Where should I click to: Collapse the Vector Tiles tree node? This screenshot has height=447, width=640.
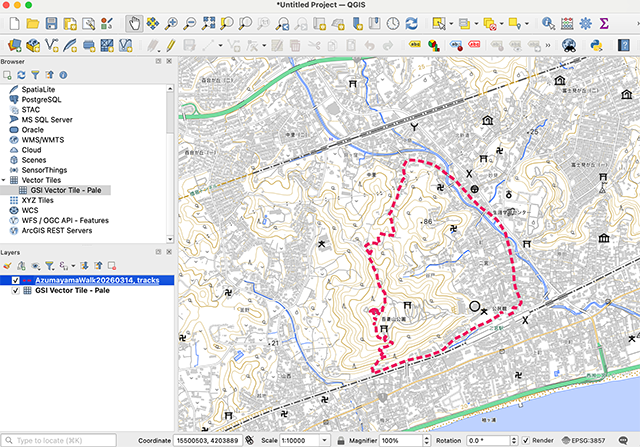[x=4, y=180]
